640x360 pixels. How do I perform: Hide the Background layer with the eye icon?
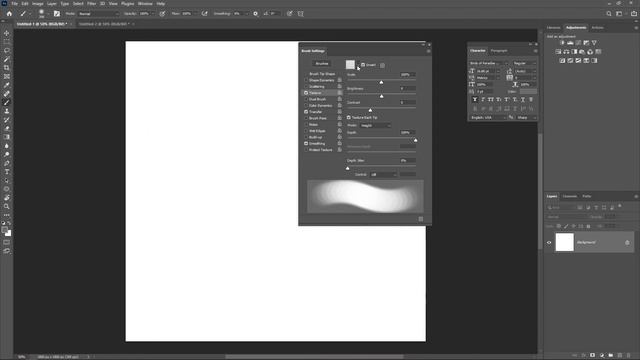click(x=549, y=242)
